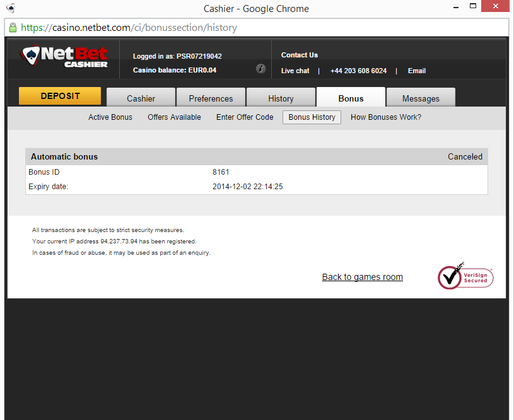This screenshot has width=514, height=420.
Task: Click the Bonus ID value 8161
Action: click(x=221, y=172)
